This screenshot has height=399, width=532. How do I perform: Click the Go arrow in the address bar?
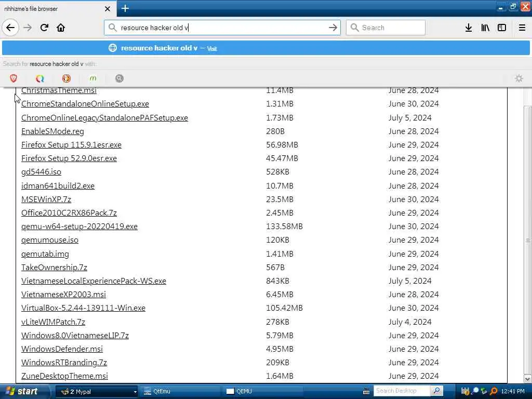tap(333, 28)
